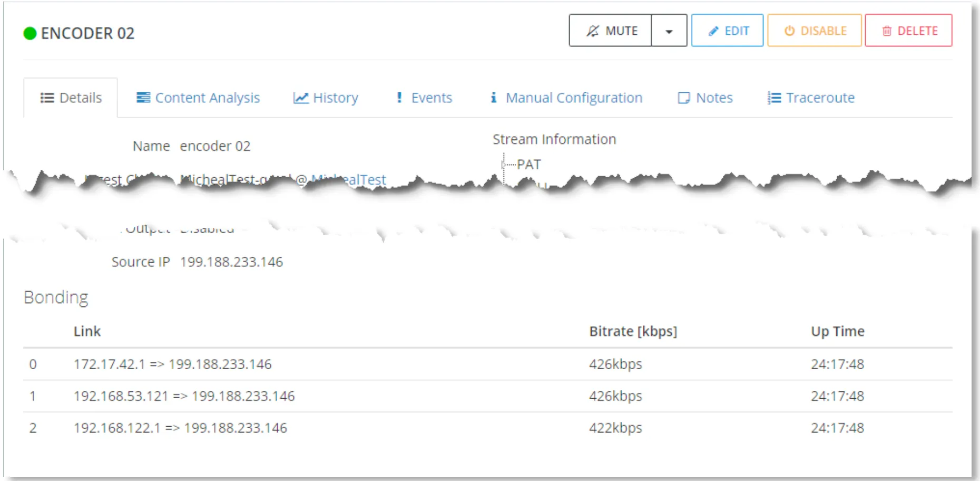Click the list icon on the Details tab

[47, 98]
